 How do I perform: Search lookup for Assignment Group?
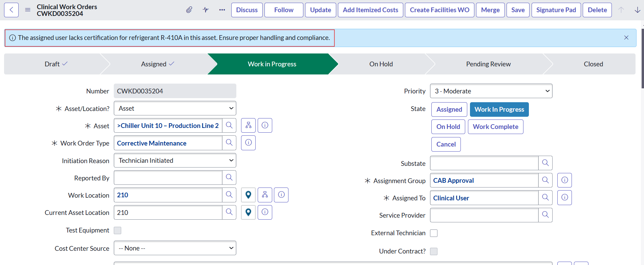coord(545,180)
